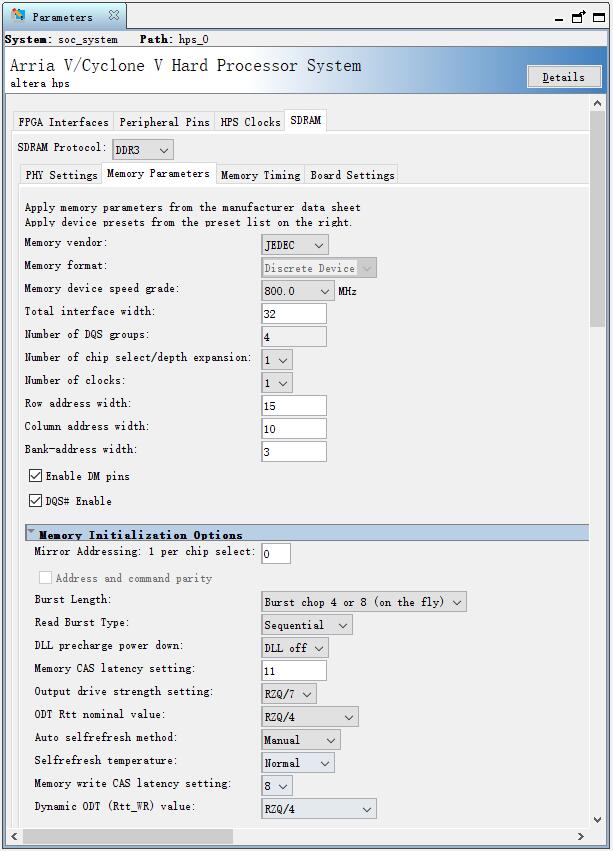Open the SDRAM Protocol DDR3 dropdown
This screenshot has height=851, width=613.
[x=143, y=150]
